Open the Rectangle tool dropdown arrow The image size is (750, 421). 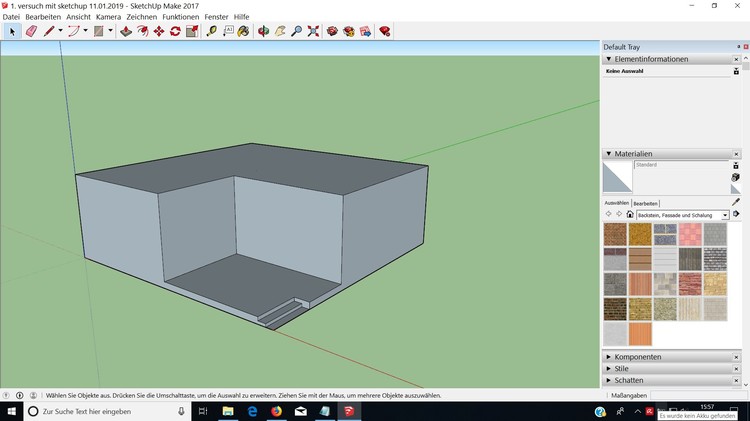click(110, 31)
